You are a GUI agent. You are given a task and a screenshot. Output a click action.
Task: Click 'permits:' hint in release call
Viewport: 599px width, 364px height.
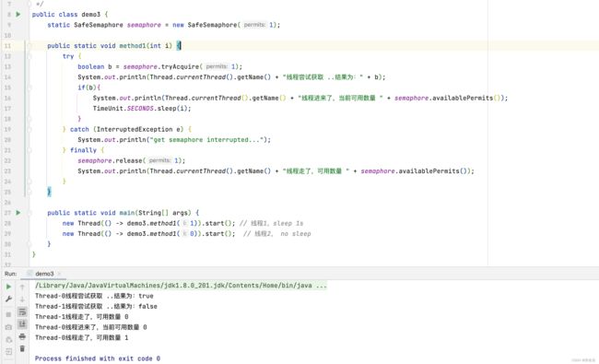point(159,160)
